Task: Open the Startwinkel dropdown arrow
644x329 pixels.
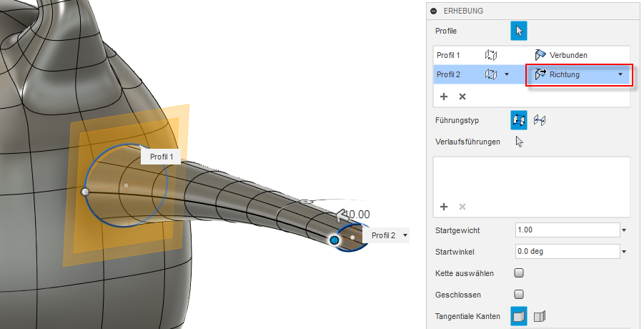Action: (x=624, y=252)
